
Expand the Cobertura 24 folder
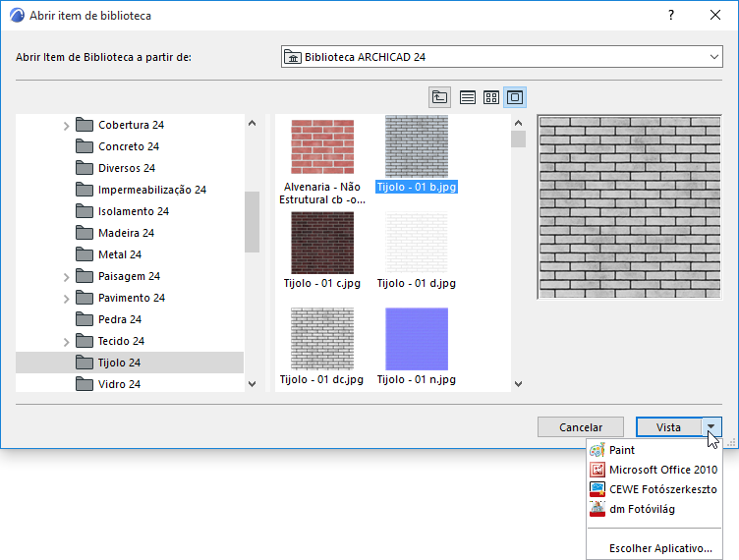[x=67, y=126]
